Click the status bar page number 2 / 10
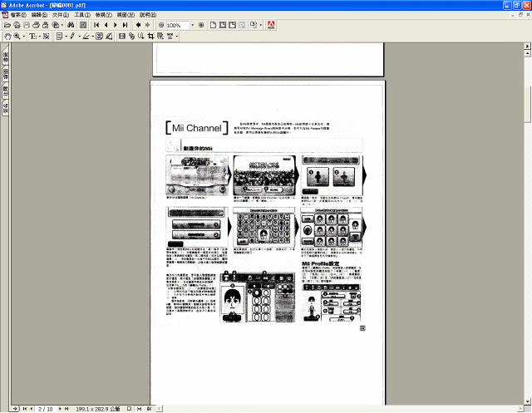The width and height of the screenshot is (532, 413). (45, 409)
